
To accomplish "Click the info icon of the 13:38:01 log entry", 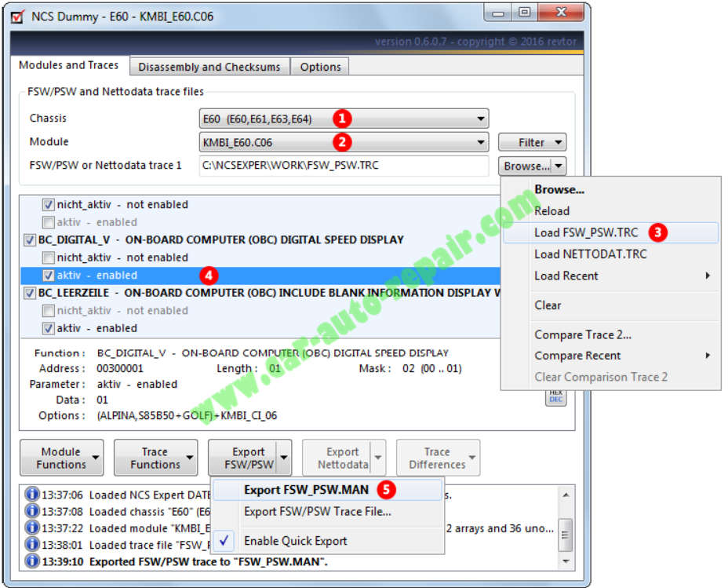I will pyautogui.click(x=31, y=544).
